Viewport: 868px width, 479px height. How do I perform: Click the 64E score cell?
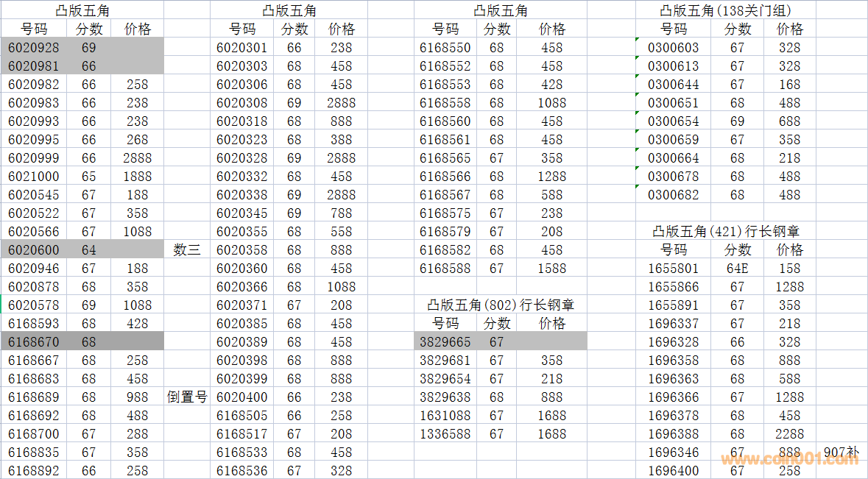pos(737,269)
